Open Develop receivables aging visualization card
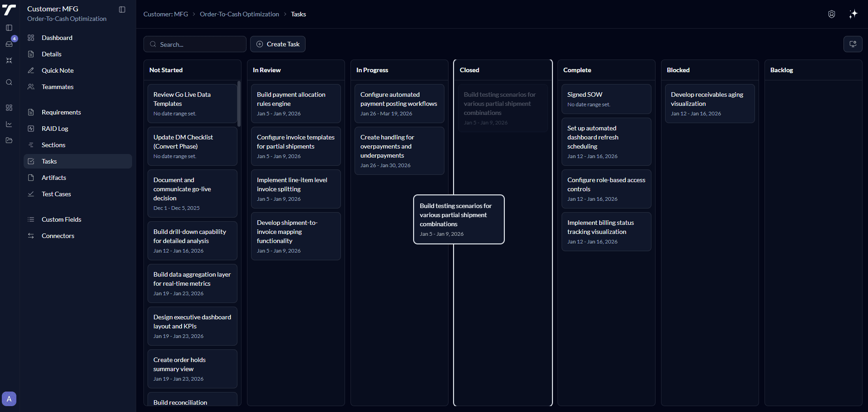This screenshot has height=412, width=868. [710, 104]
